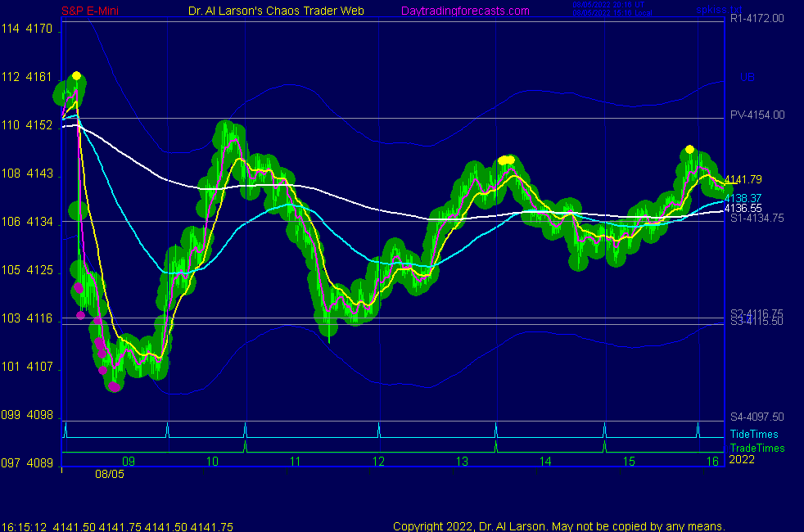This screenshot has width=804, height=532.
Task: Click the "103 4116" price axis label
Action: coord(27,318)
